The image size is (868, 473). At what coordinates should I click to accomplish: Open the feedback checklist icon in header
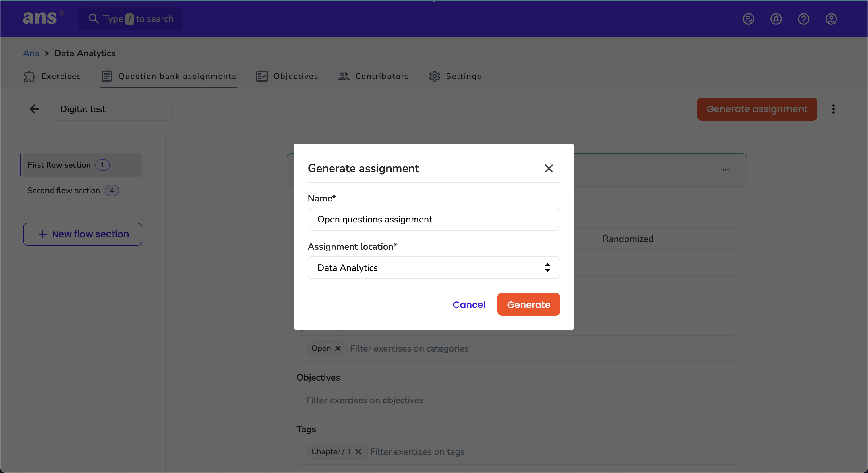tap(748, 19)
